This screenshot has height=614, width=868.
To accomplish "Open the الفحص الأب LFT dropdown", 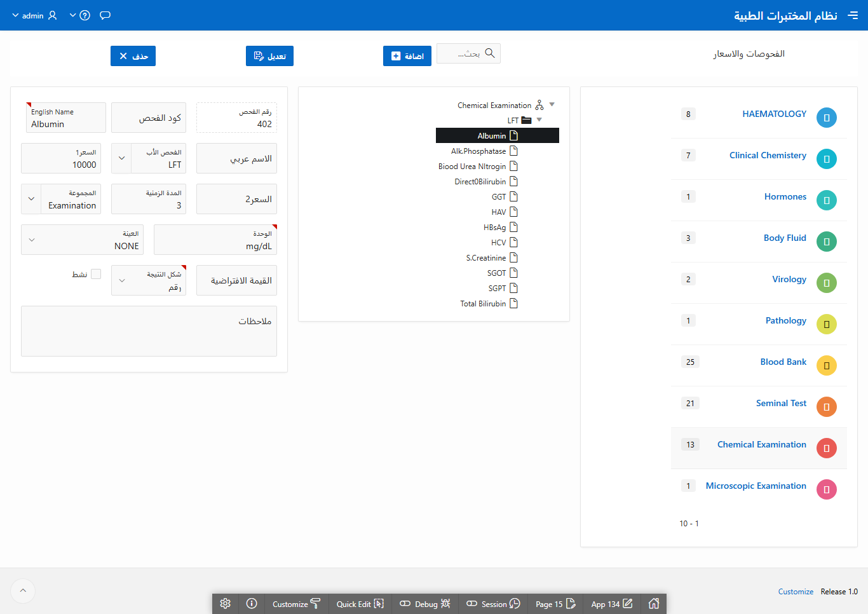I will pos(121,158).
